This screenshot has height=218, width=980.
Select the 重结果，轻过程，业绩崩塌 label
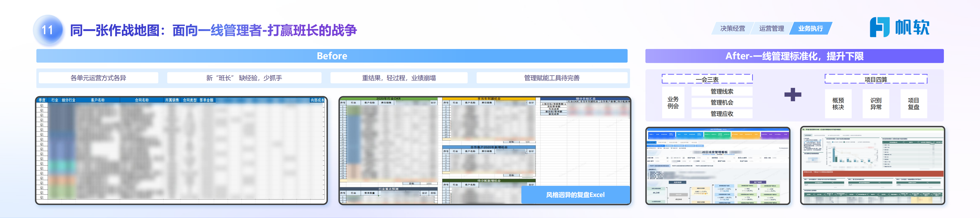399,78
